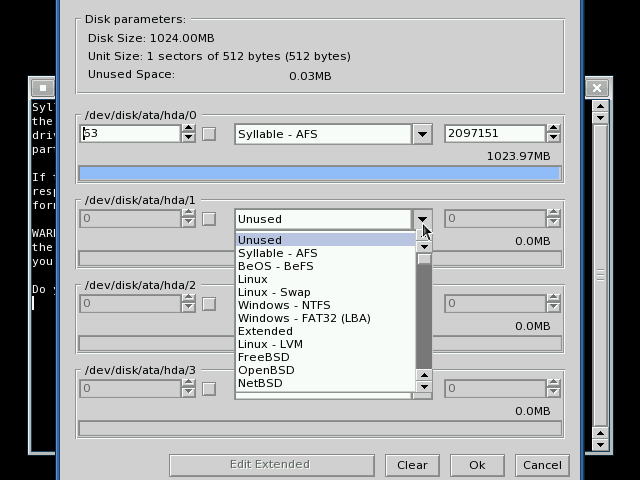The image size is (640, 480).
Task: Open the hda/0 "Syllable - AFS" type dropdown
Action: coord(422,134)
